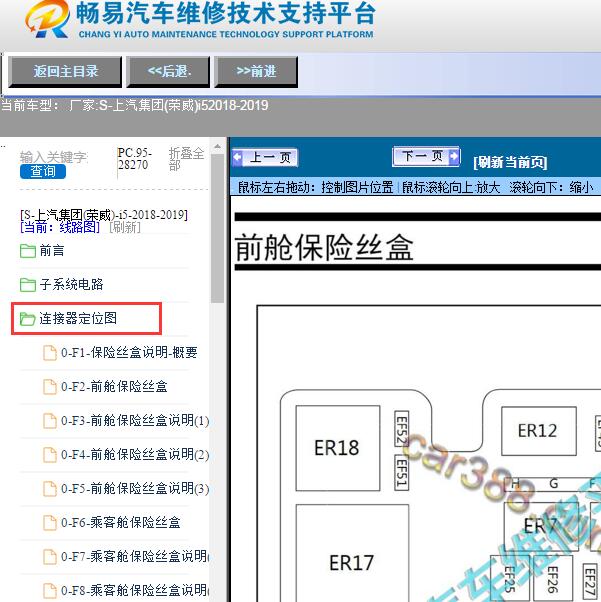Click the sidebar vertical scrollbar thumb
601x602 pixels.
tap(217, 228)
